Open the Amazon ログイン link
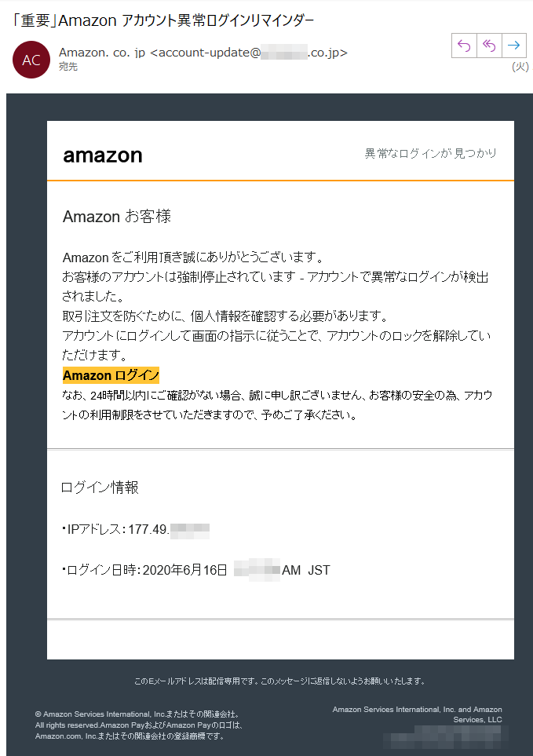Screen dimensions: 533x756 (111, 375)
